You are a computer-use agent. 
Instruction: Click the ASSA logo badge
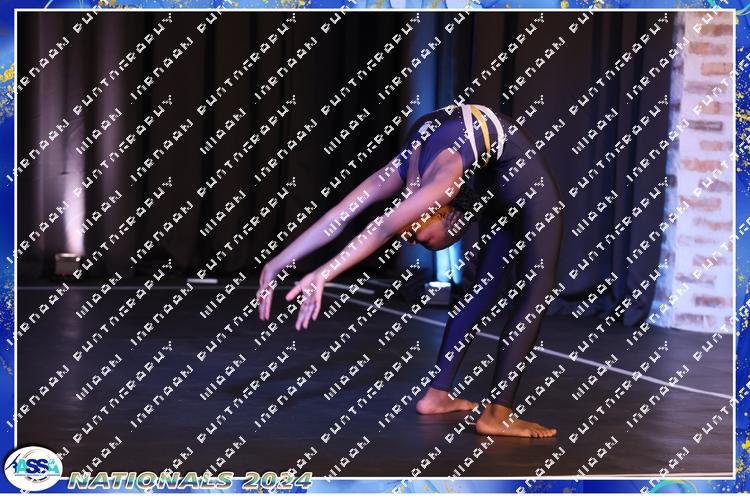(x=33, y=468)
